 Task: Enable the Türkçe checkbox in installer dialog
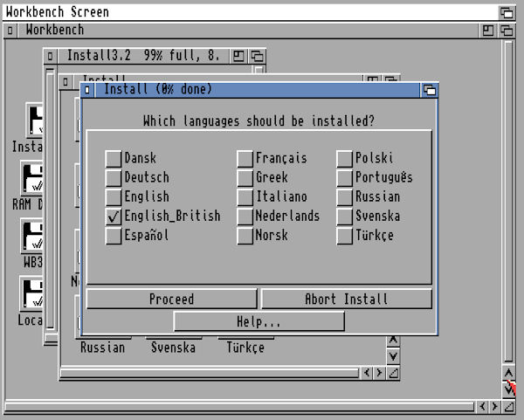(x=345, y=236)
